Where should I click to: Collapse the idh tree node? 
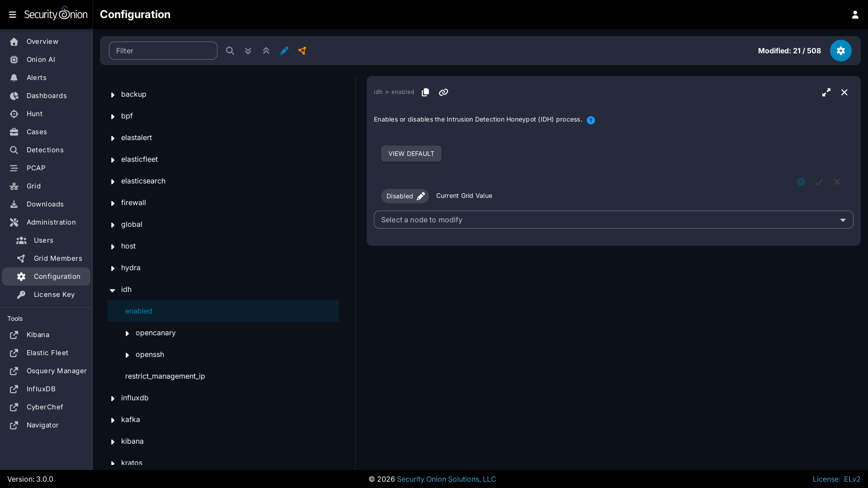click(113, 290)
